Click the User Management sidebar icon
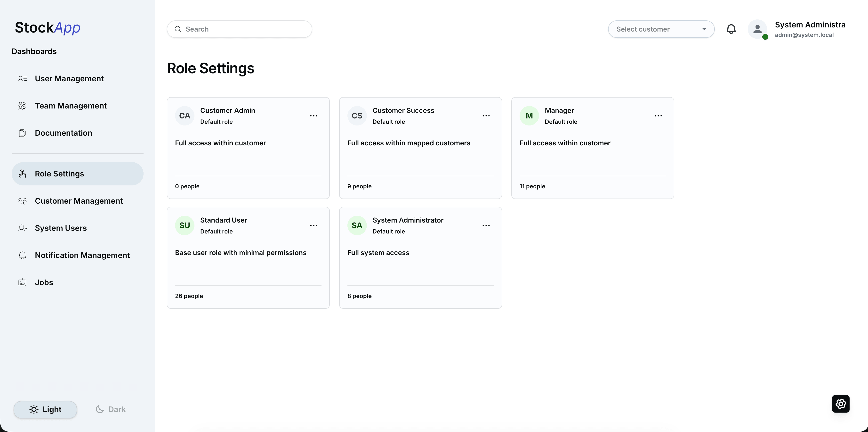The width and height of the screenshot is (868, 432). coord(22,79)
